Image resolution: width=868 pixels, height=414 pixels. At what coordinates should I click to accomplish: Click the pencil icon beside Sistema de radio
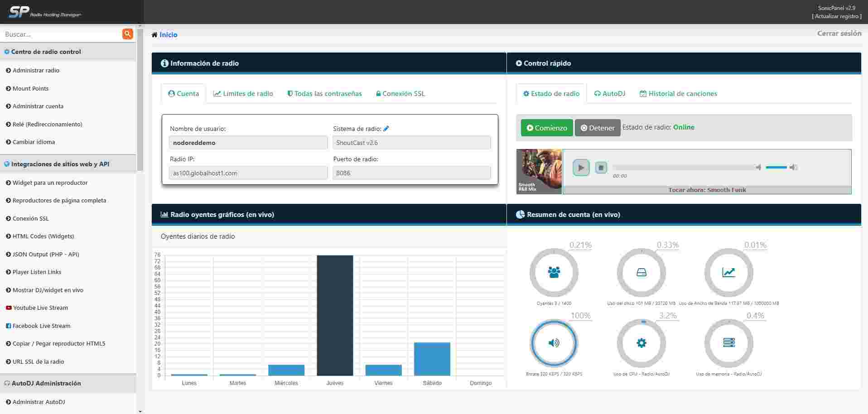386,129
